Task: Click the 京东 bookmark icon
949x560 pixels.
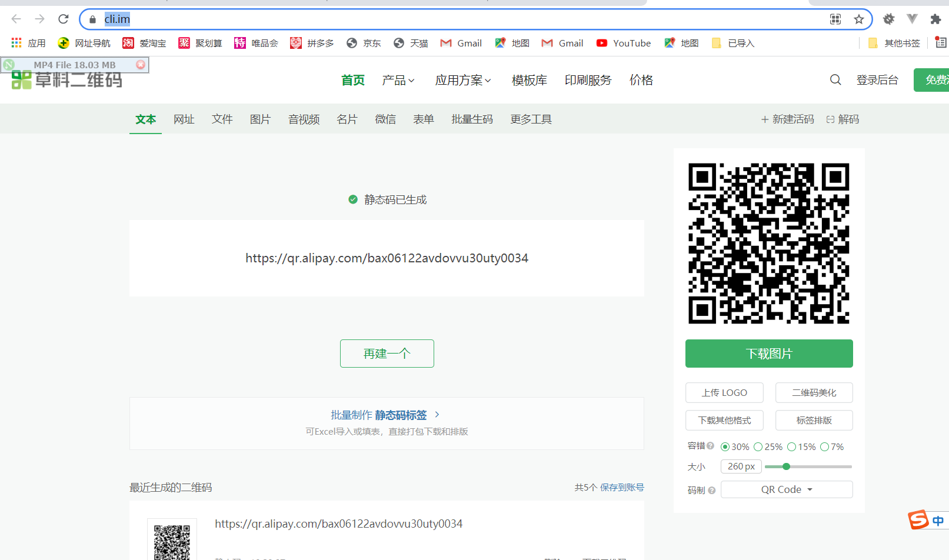Action: click(352, 42)
